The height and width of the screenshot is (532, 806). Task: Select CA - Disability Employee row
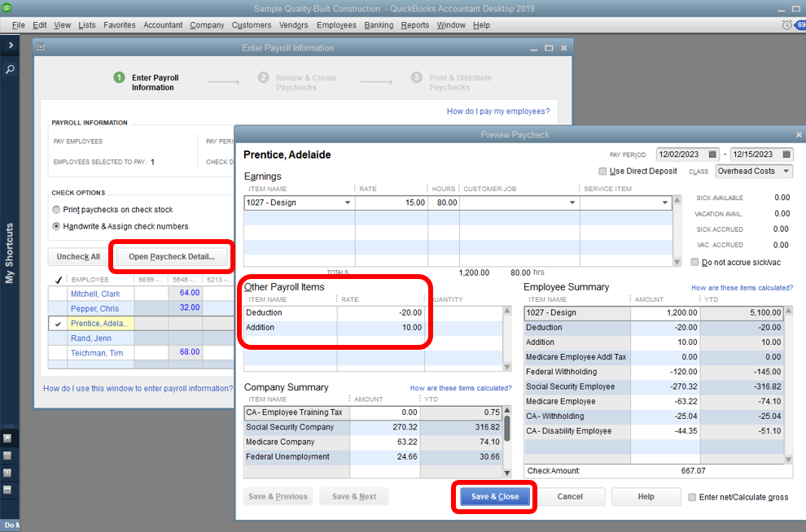[x=653, y=431]
